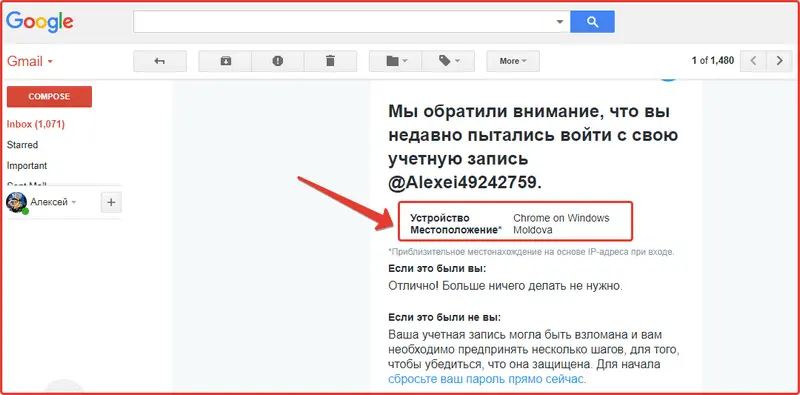Click the 'сбросьте ваш пароль прямо сейчас' link
800x395 pixels.
486,379
